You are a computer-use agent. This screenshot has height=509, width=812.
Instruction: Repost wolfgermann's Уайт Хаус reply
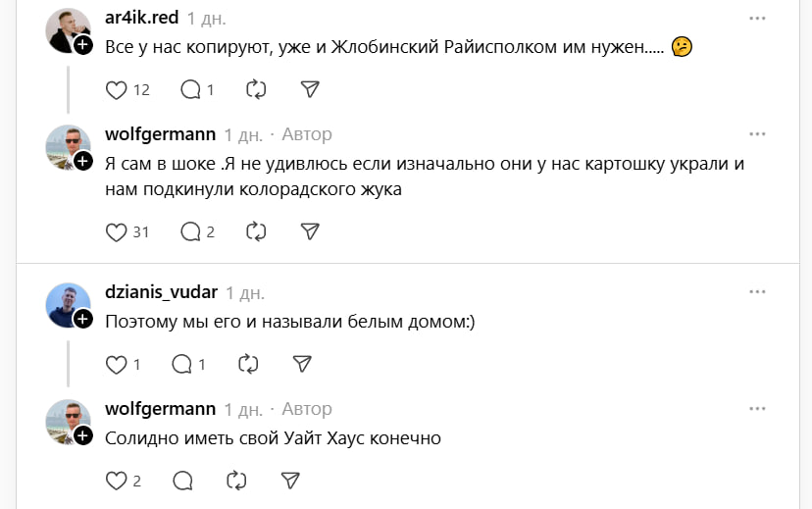(236, 481)
